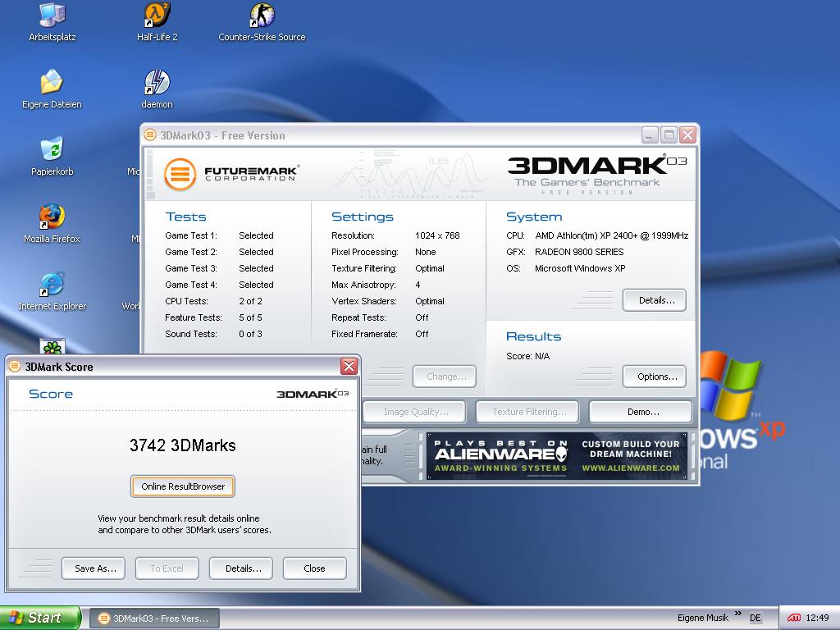Image resolution: width=840 pixels, height=630 pixels.
Task: Click the Image Quality button
Action: (414, 412)
